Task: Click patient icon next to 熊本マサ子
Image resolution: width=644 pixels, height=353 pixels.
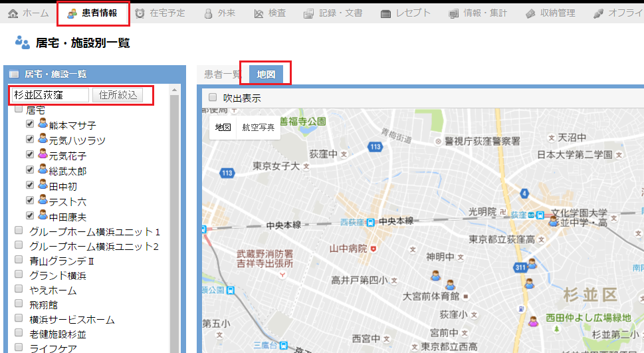Action: 43,123
